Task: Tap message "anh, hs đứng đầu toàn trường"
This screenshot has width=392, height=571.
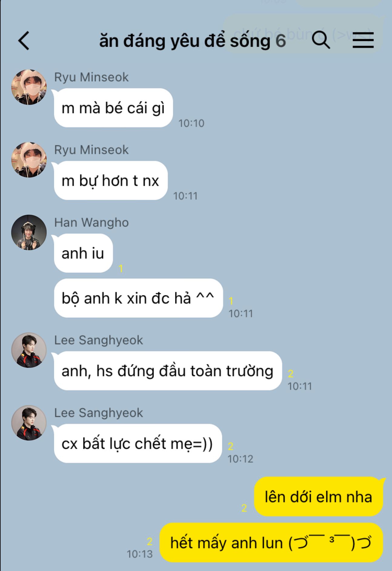Action: tap(168, 371)
